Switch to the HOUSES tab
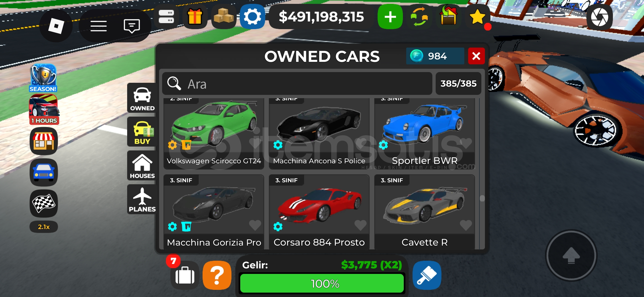Screen dimensions: 644x297 pyautogui.click(x=142, y=166)
